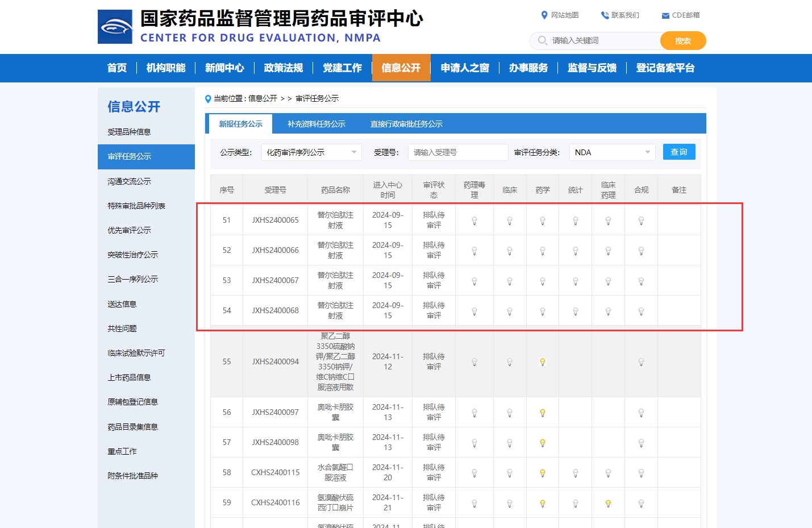Switch to the 直接行政审批任务公示 tab
This screenshot has height=528, width=812.
[406, 124]
